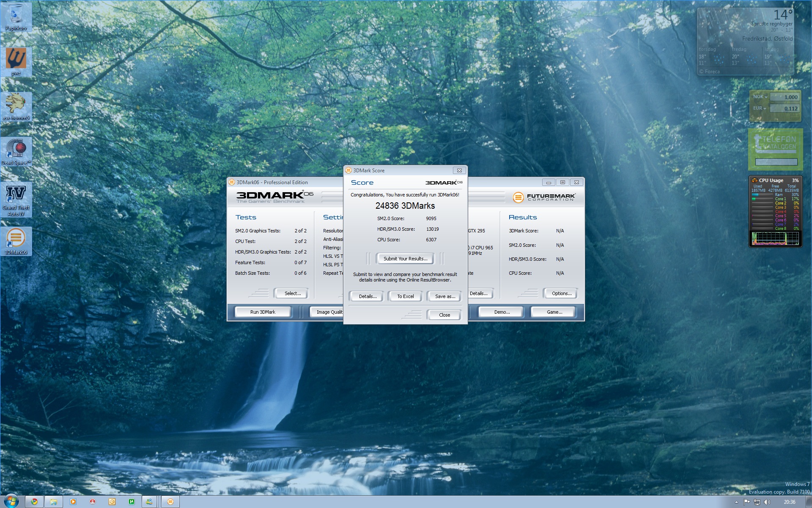
Task: Click the CPU usage history graph
Action: tap(776, 238)
